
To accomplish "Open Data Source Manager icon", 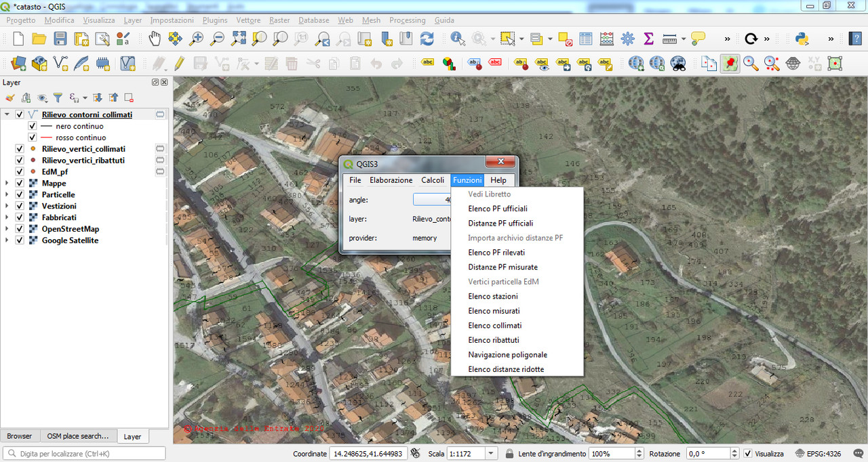I will tap(18, 64).
